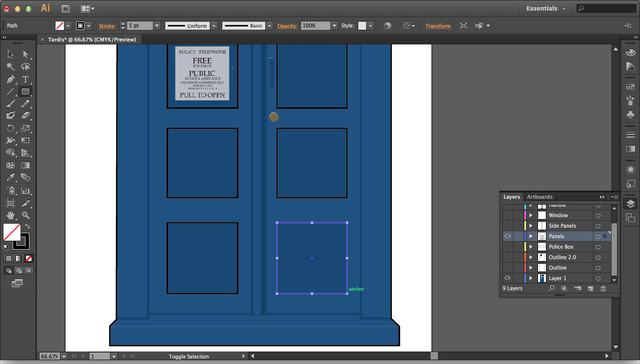Choose the Shape Builder tool
The height and width of the screenshot is (364, 640).
tap(10, 153)
